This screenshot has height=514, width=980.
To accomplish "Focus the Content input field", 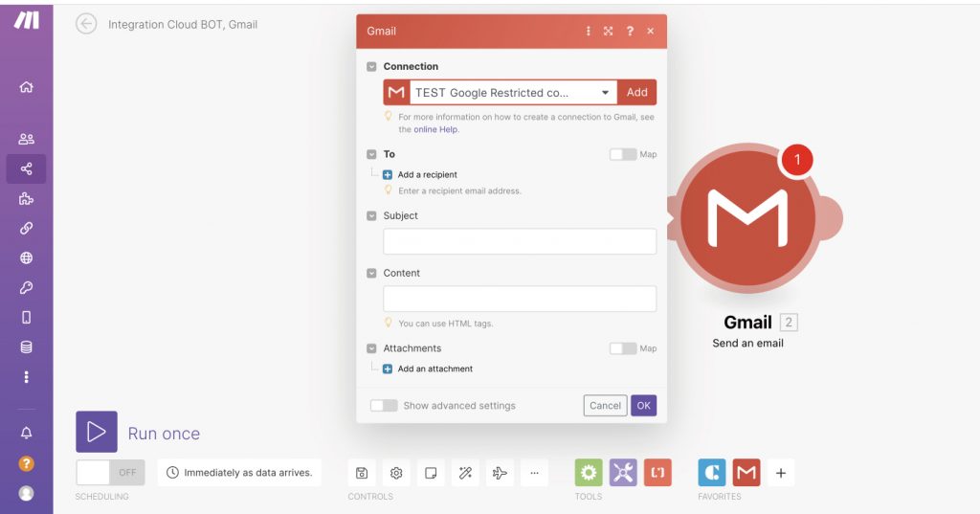I will [520, 299].
